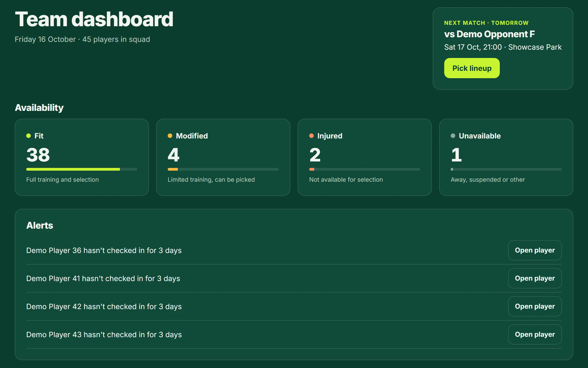
Task: Click the Pick lineup button
Action: [472, 68]
